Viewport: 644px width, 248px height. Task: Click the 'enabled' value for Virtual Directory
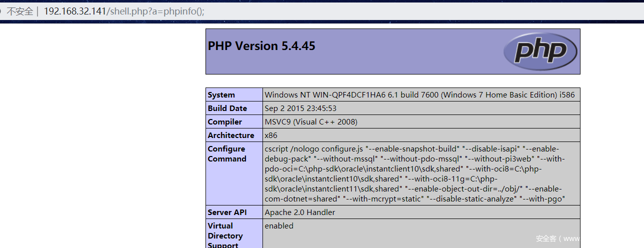coord(279,226)
